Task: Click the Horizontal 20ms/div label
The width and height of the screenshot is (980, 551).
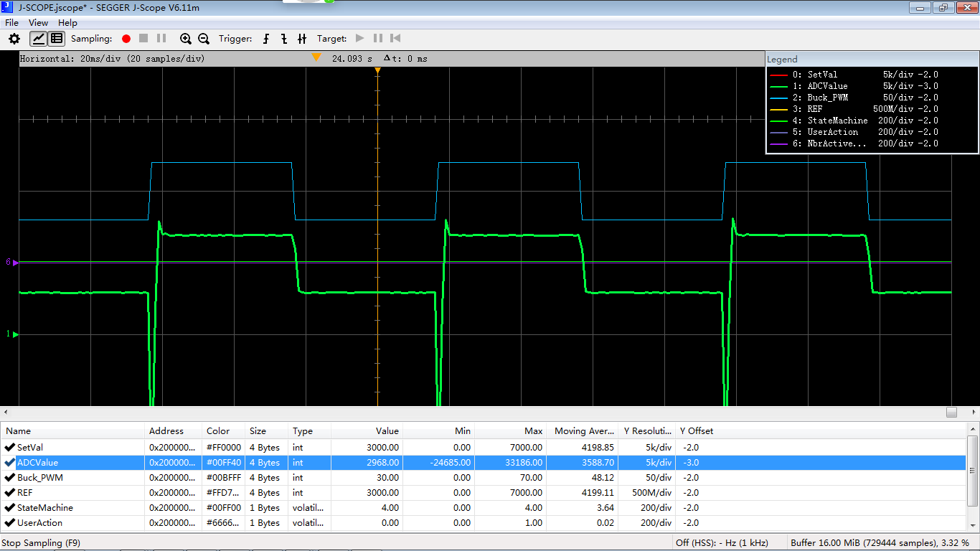Action: [x=112, y=59]
